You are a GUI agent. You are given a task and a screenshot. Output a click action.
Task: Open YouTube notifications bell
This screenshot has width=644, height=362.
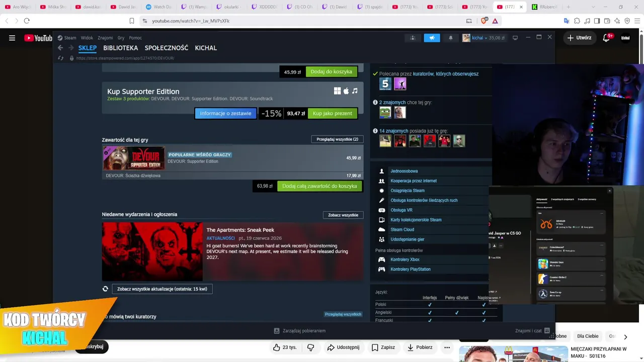tap(606, 38)
